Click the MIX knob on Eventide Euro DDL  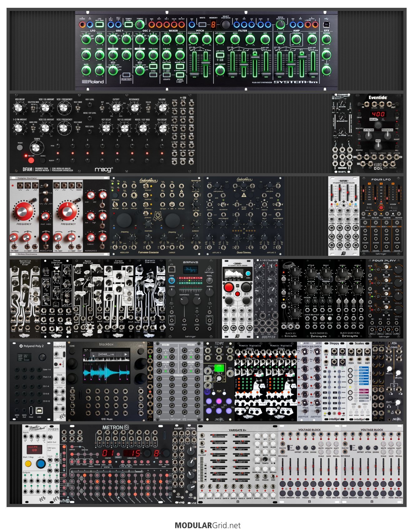378,146
